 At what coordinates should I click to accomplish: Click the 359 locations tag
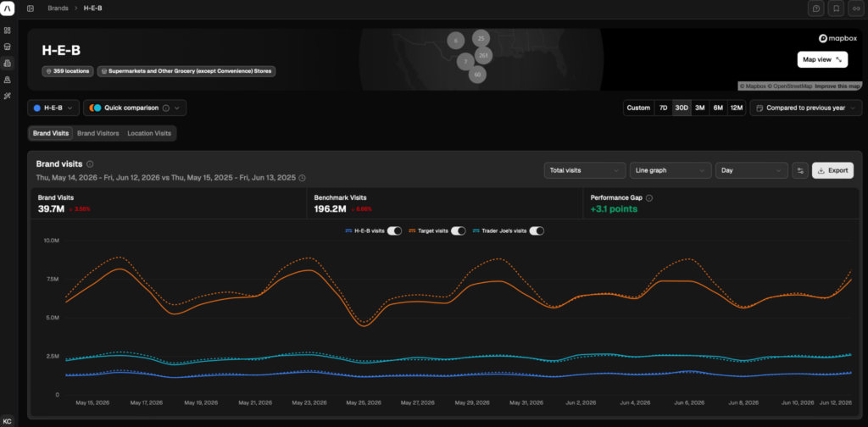pos(68,71)
